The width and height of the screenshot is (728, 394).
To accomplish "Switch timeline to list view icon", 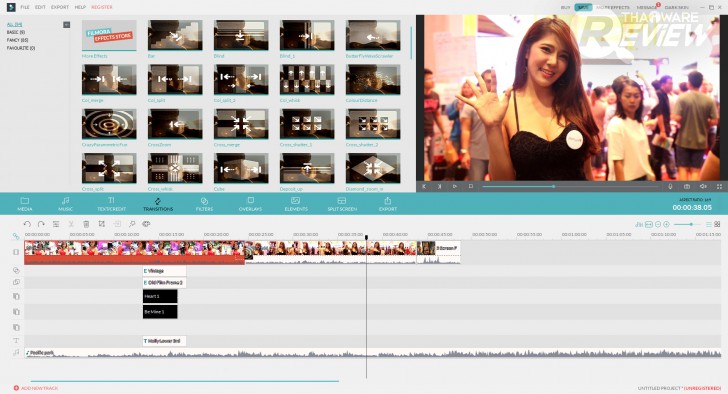I will pos(708,225).
